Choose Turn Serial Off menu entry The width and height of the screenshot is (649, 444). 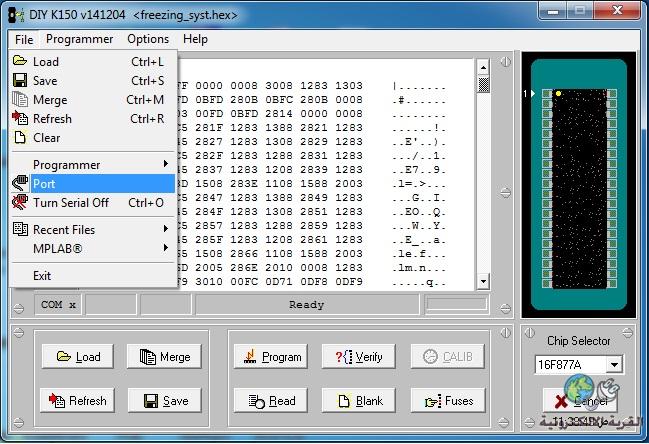tap(94, 203)
